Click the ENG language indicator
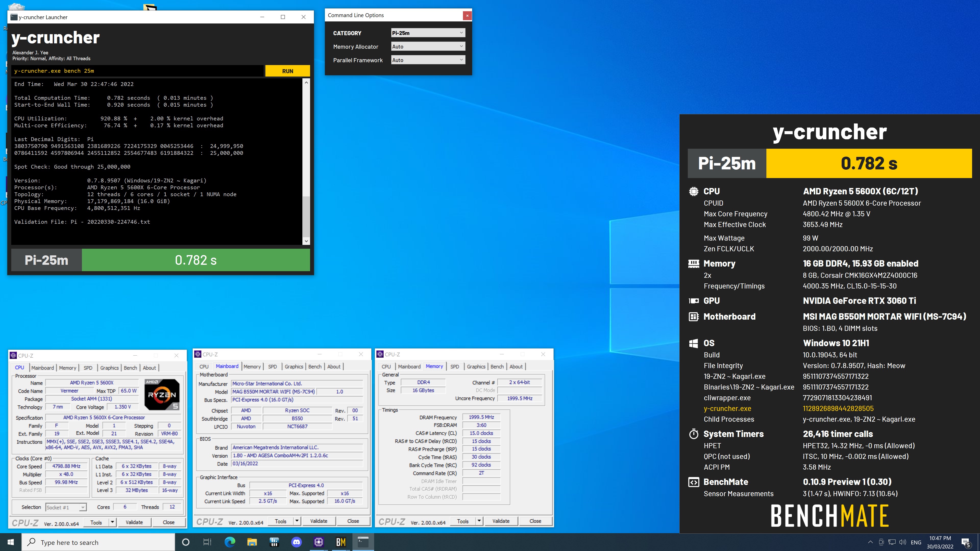This screenshot has height=551, width=980. pyautogui.click(x=916, y=542)
